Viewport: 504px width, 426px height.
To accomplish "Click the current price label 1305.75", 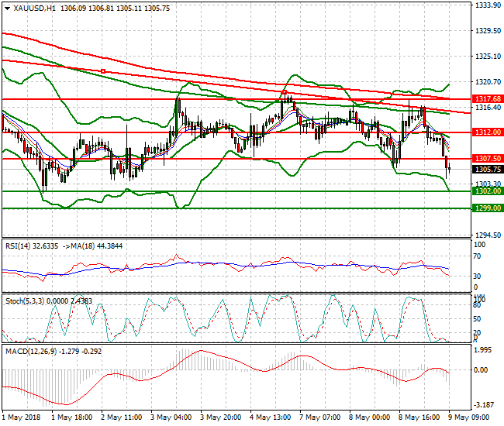I will pyautogui.click(x=488, y=169).
